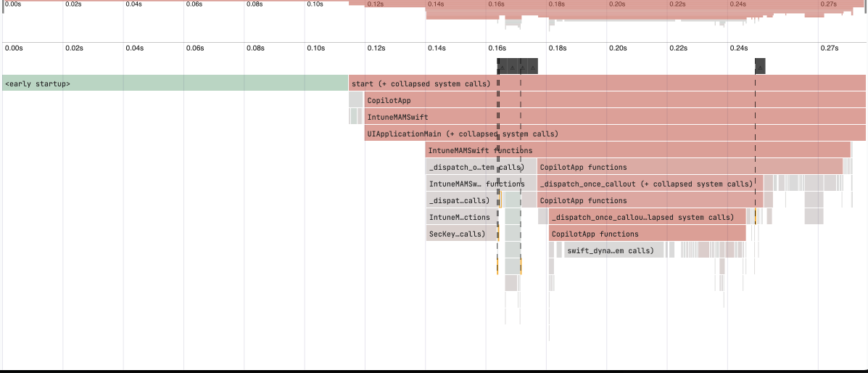Select the <early startup> green bar
868x373 pixels.
(175, 83)
